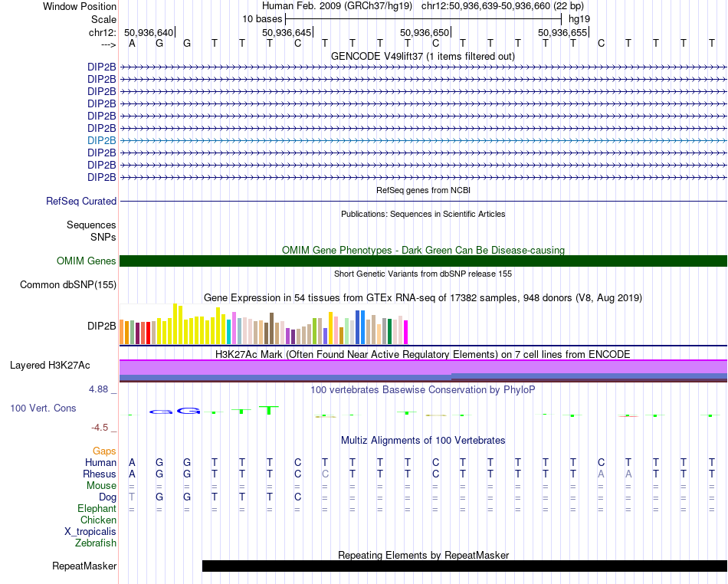Click the RefSeq Curated intron line
Viewport: 728px width, 584px height.
423,202
